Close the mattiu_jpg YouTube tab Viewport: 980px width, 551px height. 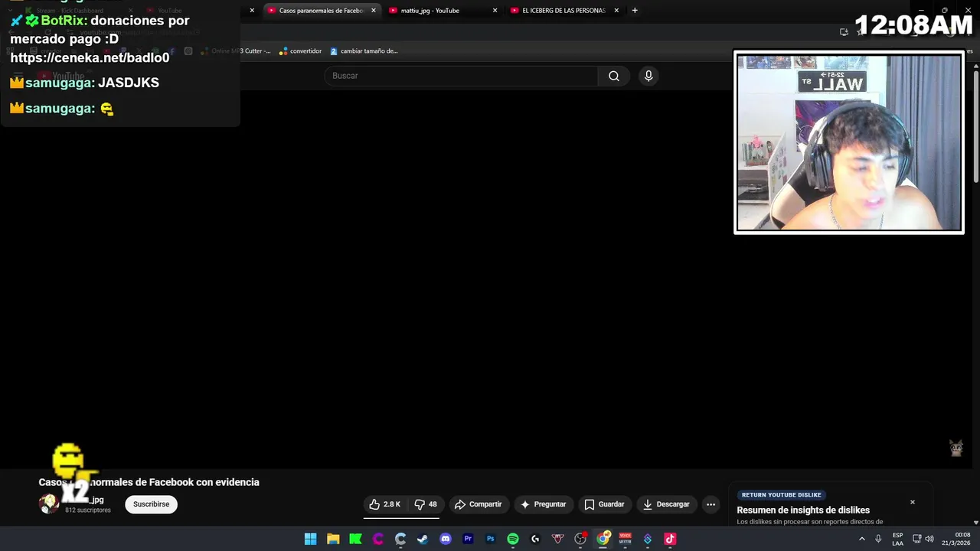coord(495,11)
